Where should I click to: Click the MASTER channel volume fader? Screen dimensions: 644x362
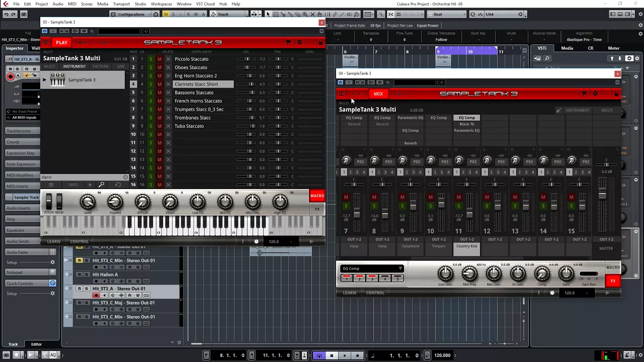(602, 194)
